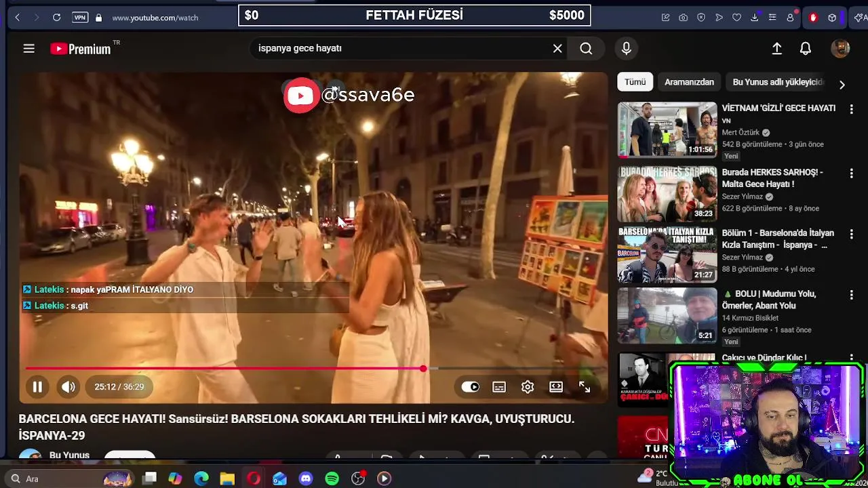Toggle subtitles/captions on the player

499,387
